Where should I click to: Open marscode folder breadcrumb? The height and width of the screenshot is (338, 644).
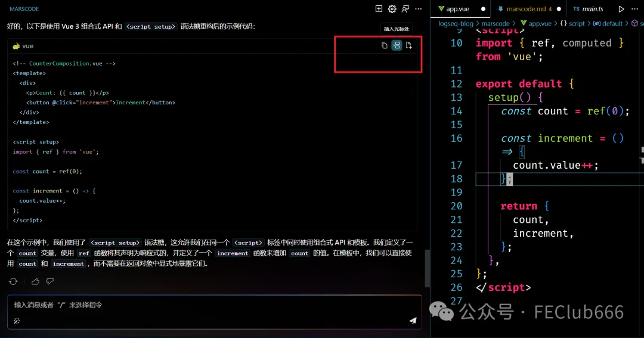coord(496,23)
